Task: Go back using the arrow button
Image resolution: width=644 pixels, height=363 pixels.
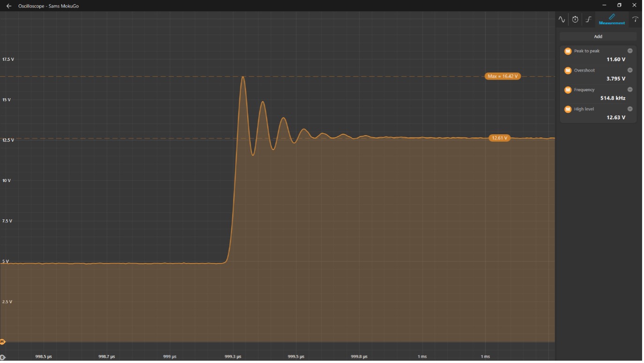Action: click(8, 6)
